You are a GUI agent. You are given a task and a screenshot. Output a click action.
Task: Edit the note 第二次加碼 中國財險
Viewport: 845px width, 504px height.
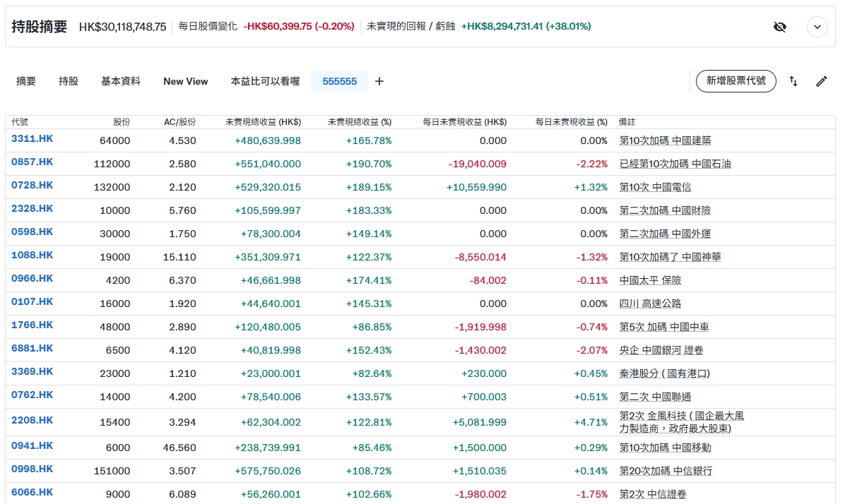click(x=665, y=210)
